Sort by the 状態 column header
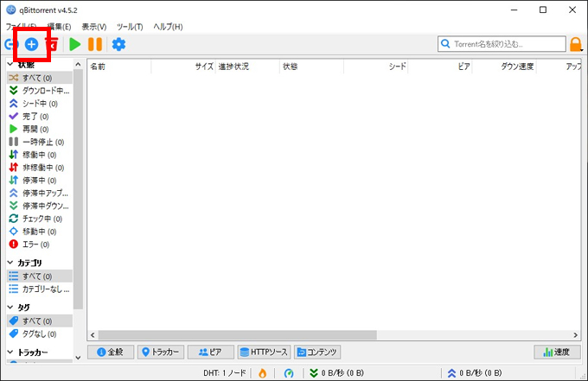 click(311, 67)
